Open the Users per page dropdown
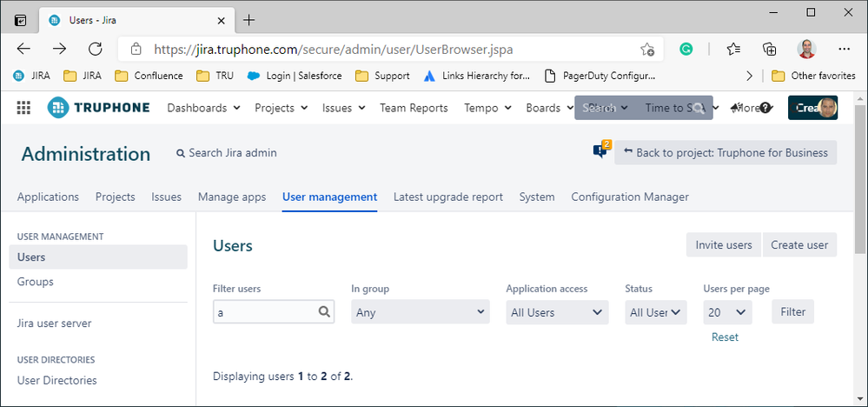The width and height of the screenshot is (868, 407). [727, 312]
